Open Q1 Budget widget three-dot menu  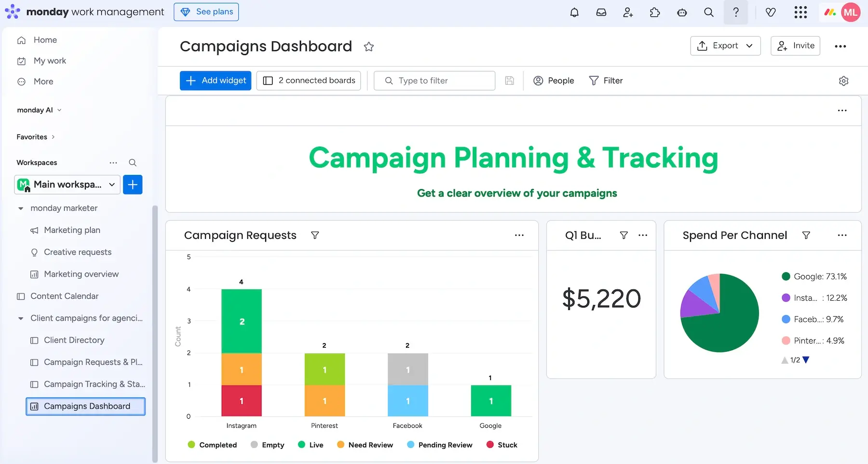[643, 235]
